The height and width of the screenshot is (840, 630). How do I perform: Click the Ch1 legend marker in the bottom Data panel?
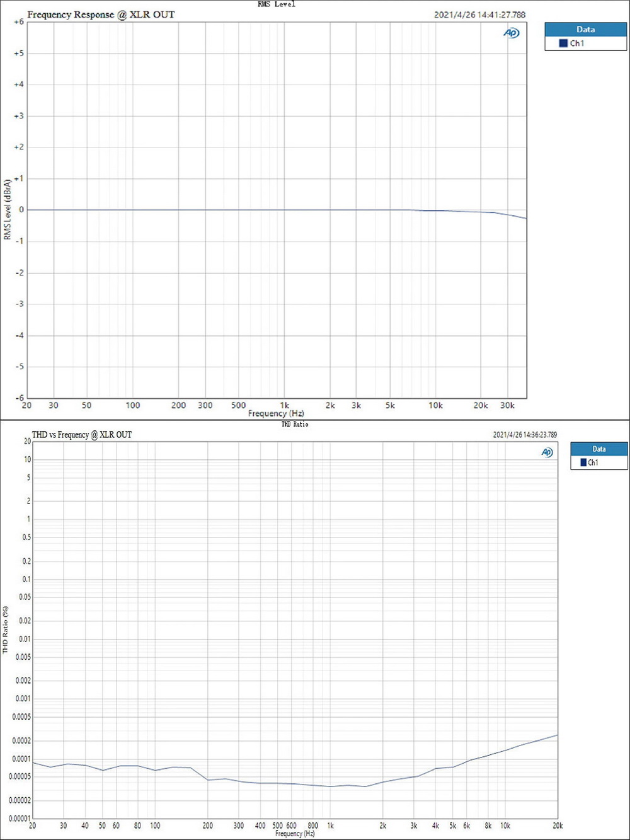[x=583, y=462]
